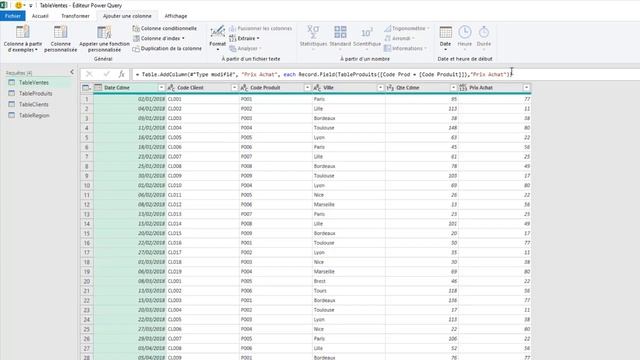The image size is (640, 360).
Task: Click Marseille cell in row 12
Action: pyautogui.click(x=349, y=204)
